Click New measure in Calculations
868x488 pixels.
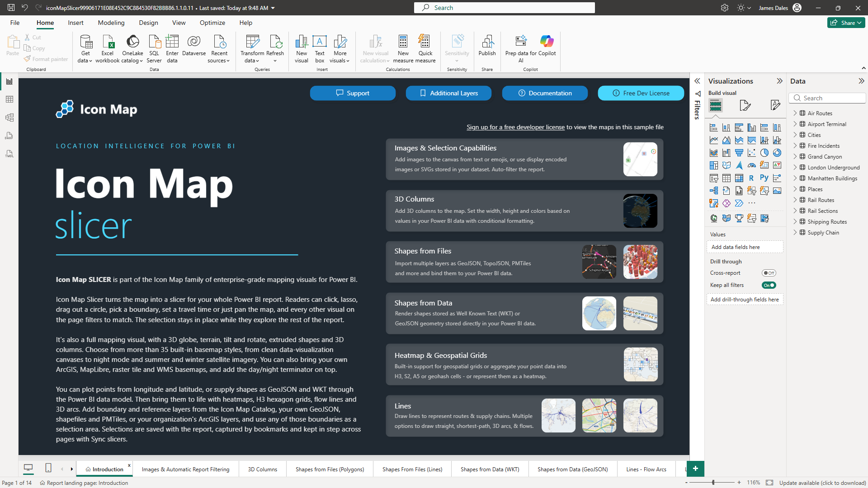point(403,49)
